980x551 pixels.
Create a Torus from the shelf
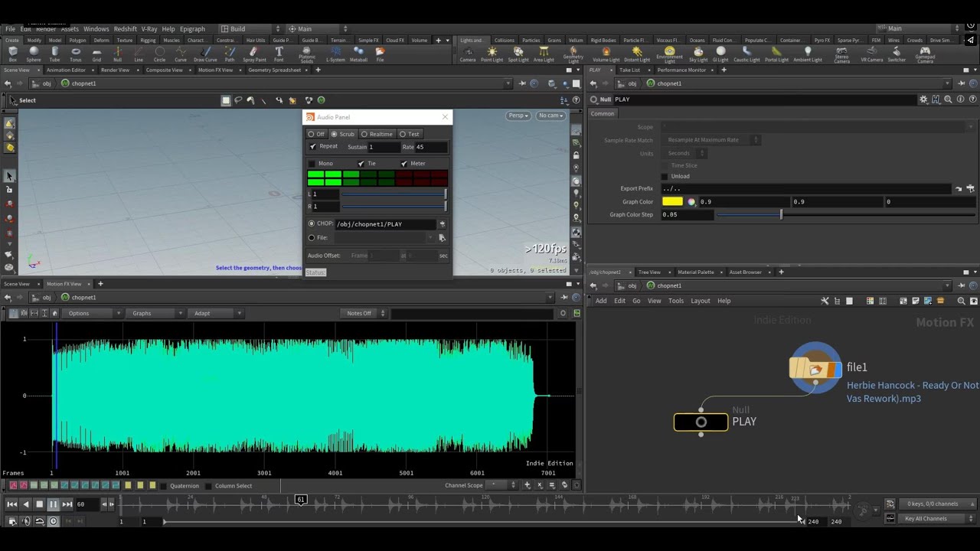click(75, 54)
